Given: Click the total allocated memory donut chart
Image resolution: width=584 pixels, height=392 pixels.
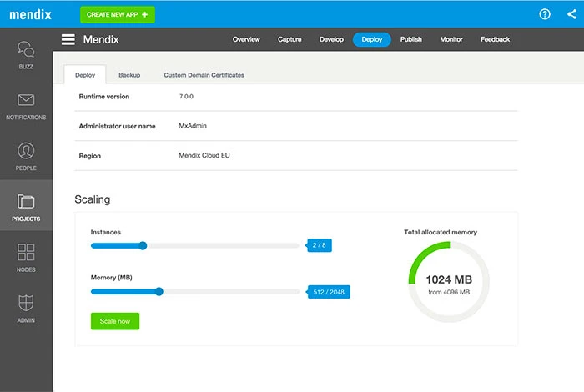Looking at the screenshot, I should click(448, 282).
